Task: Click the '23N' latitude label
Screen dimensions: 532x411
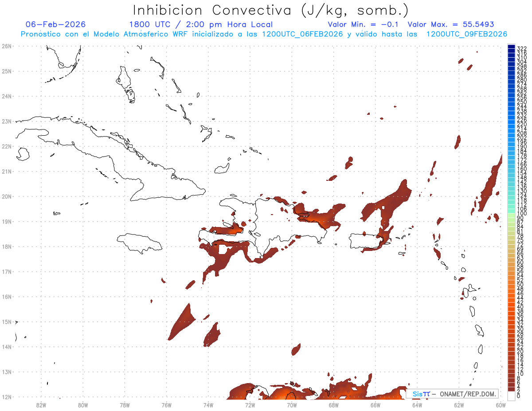Action: coord(6,121)
